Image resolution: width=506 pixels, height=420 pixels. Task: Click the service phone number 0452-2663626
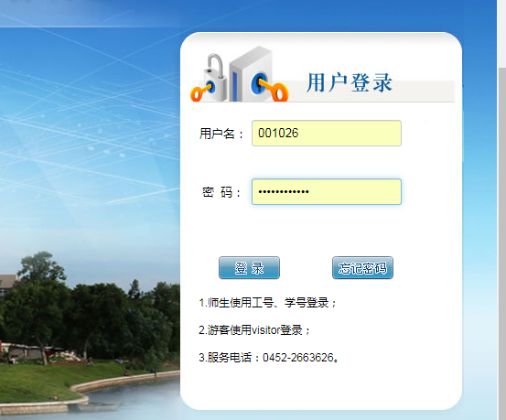[x=298, y=358]
